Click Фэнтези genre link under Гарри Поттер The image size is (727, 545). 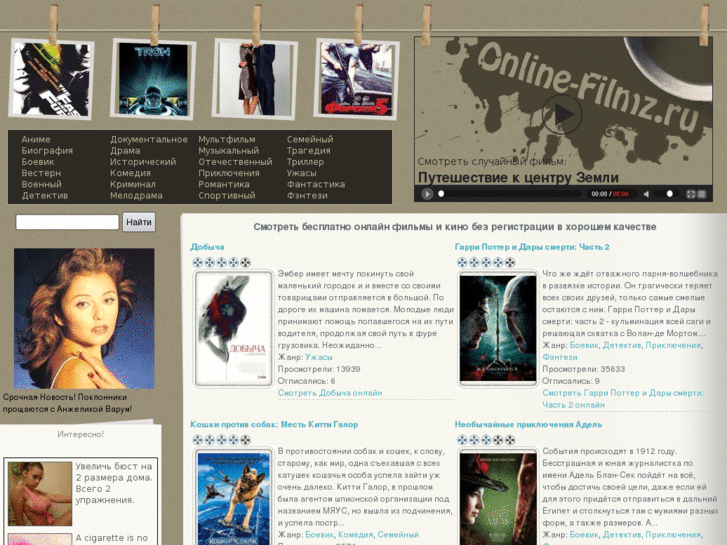[x=560, y=357]
